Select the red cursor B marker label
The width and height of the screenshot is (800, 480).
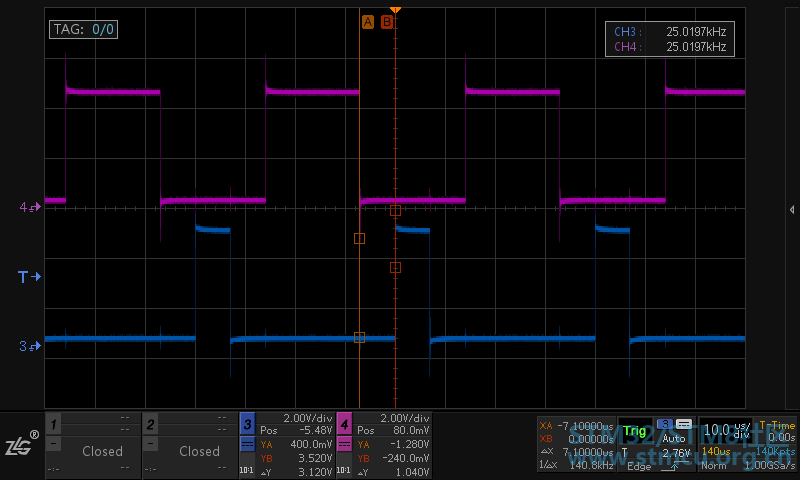[387, 22]
